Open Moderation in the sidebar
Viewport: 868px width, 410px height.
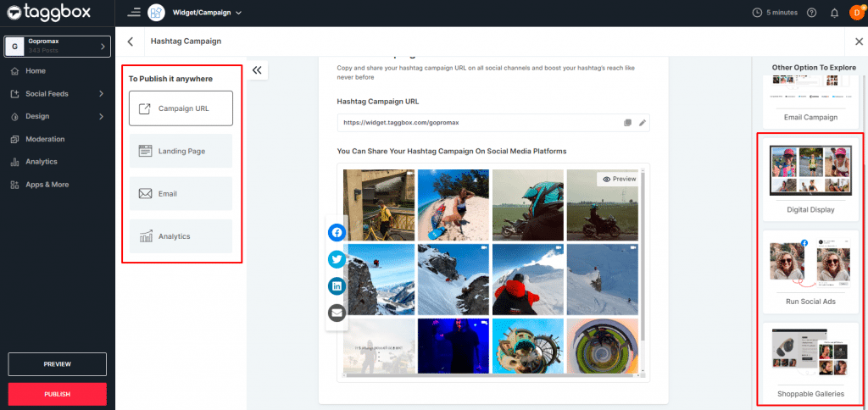click(x=45, y=139)
